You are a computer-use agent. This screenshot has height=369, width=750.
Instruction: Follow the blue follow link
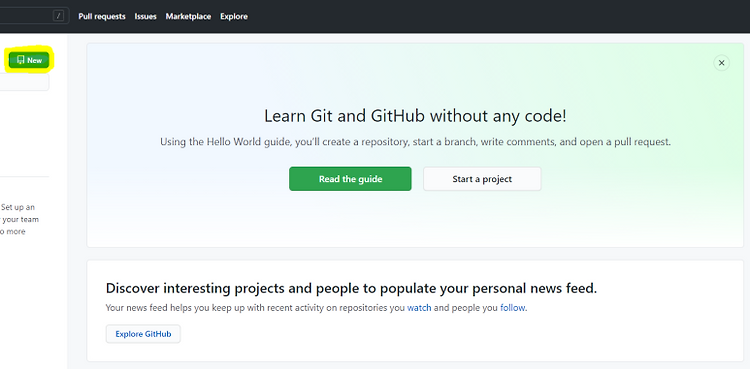pos(513,308)
